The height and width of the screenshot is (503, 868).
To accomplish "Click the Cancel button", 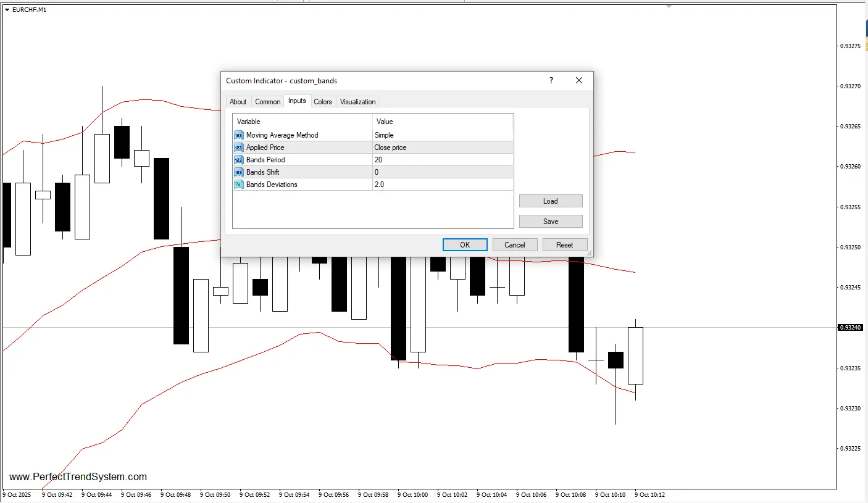I will point(515,245).
